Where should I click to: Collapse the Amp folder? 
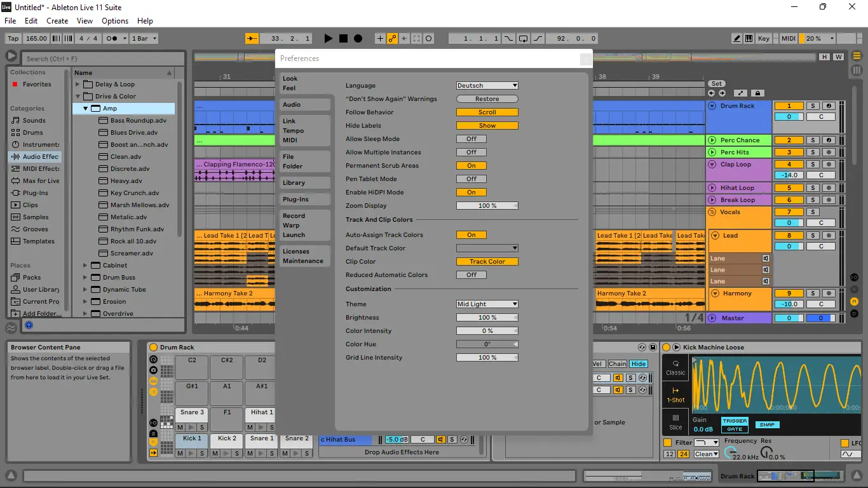pos(85,109)
